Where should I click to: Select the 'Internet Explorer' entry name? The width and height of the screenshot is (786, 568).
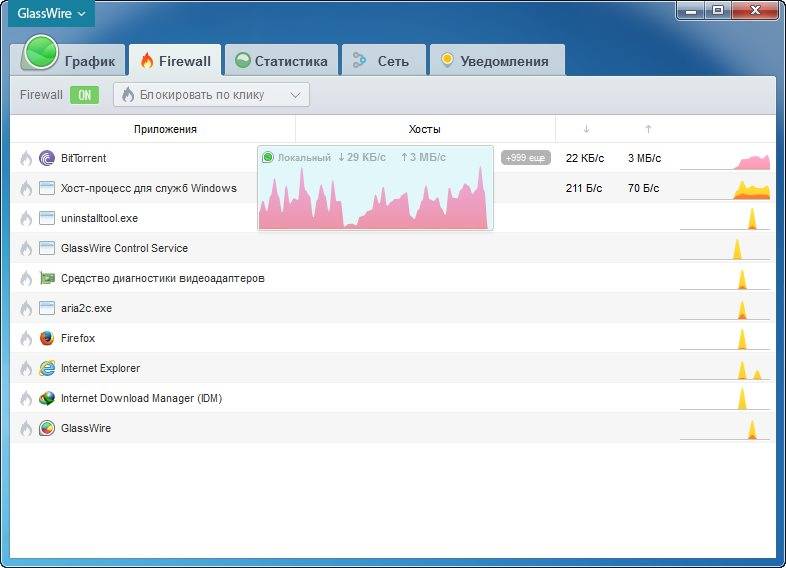[101, 368]
